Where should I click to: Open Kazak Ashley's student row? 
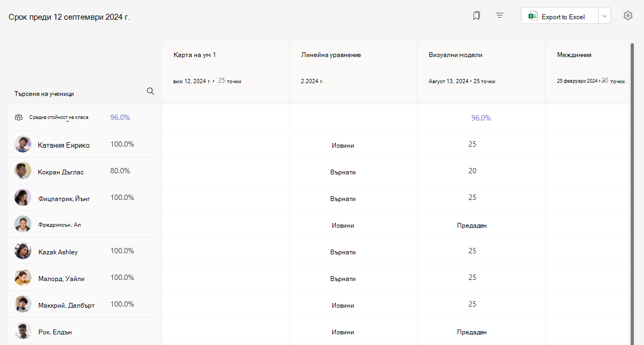tap(84, 251)
